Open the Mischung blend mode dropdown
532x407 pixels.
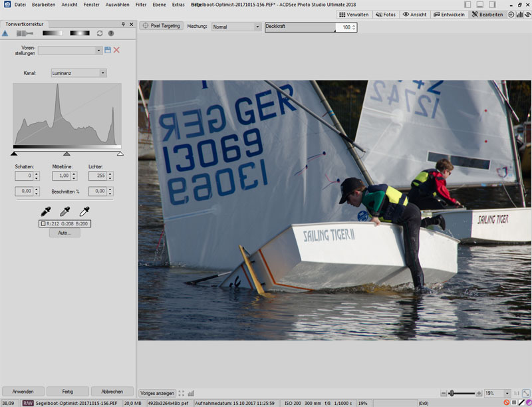(257, 27)
